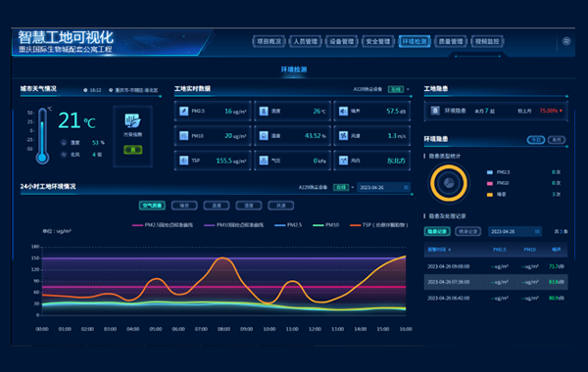Screen dimensions: 588x372
Task: Toggle the 本月 (this month) filter pill
Action: click(x=557, y=140)
